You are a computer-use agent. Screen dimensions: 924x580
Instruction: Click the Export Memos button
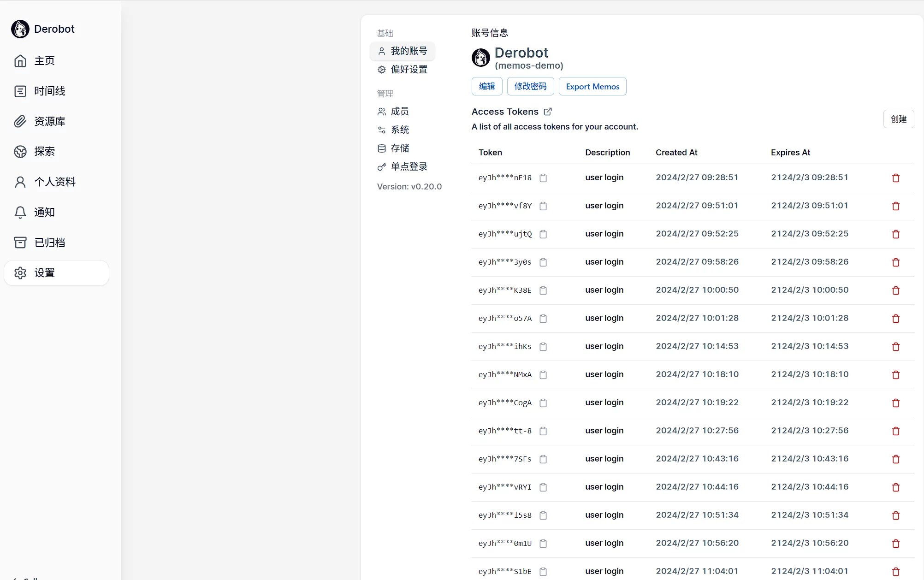592,86
